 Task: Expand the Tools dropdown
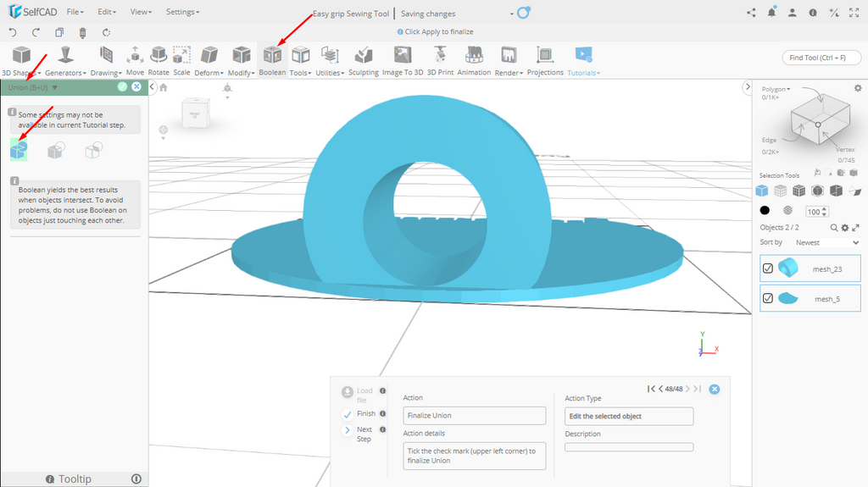pos(301,61)
